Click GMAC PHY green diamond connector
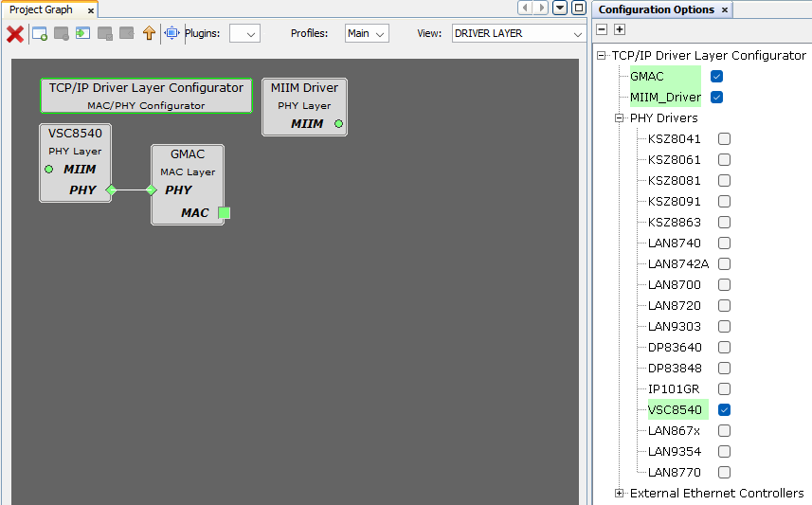The image size is (812, 505). point(152,190)
